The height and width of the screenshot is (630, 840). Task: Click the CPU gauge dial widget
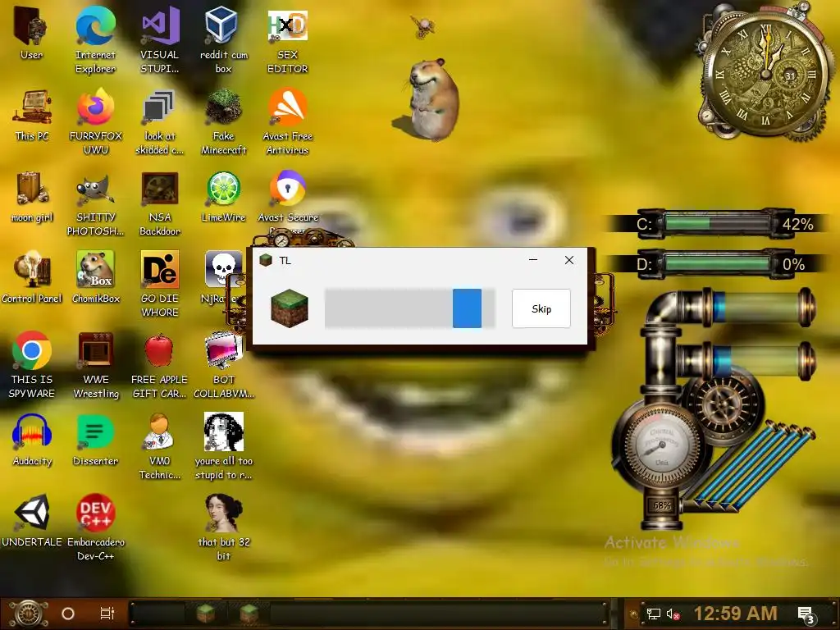(x=661, y=446)
